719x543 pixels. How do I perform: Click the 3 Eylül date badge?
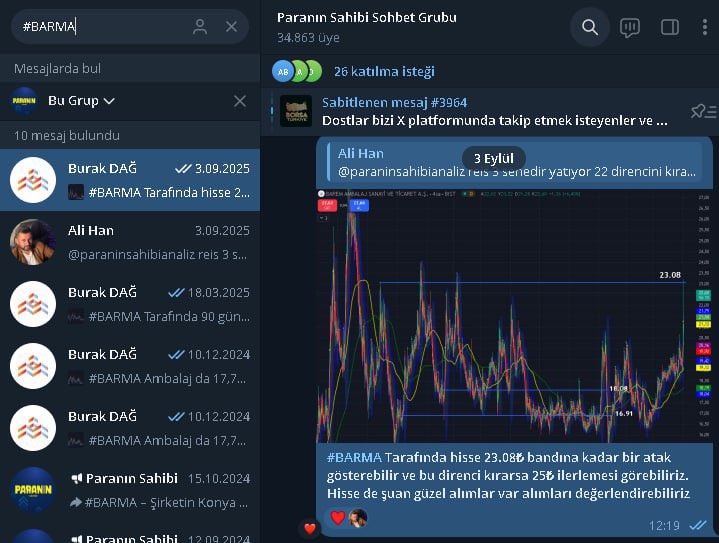[494, 159]
